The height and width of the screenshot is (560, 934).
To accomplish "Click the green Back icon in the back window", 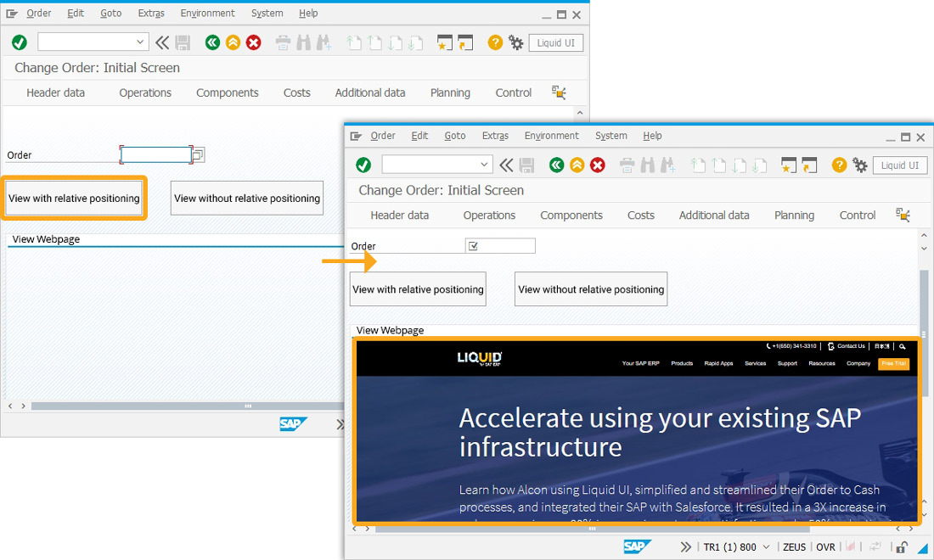I will pos(212,42).
